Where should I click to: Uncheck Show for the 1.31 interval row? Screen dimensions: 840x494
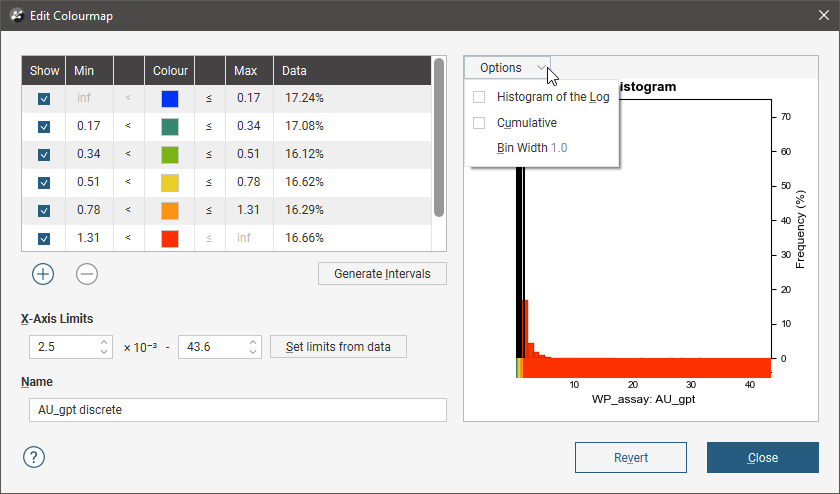pyautogui.click(x=44, y=239)
